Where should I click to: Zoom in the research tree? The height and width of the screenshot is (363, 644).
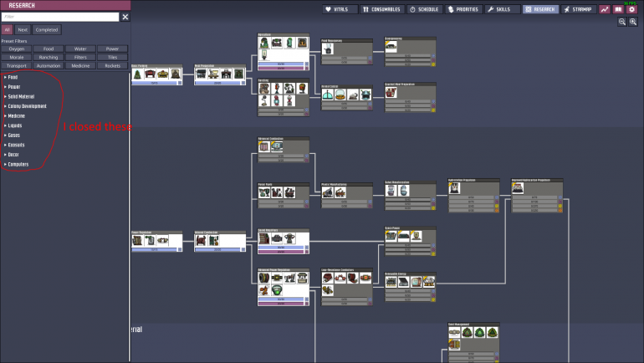(633, 22)
